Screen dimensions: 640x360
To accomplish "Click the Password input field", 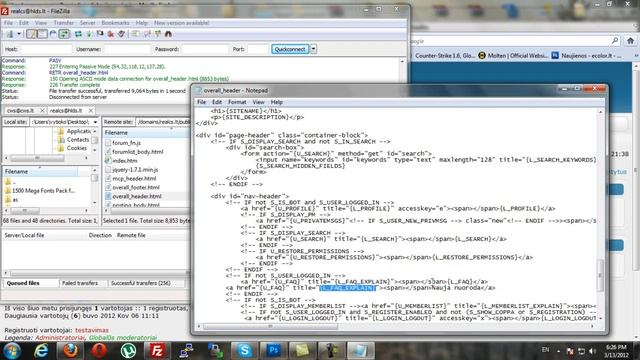I will pyautogui.click(x=205, y=49).
